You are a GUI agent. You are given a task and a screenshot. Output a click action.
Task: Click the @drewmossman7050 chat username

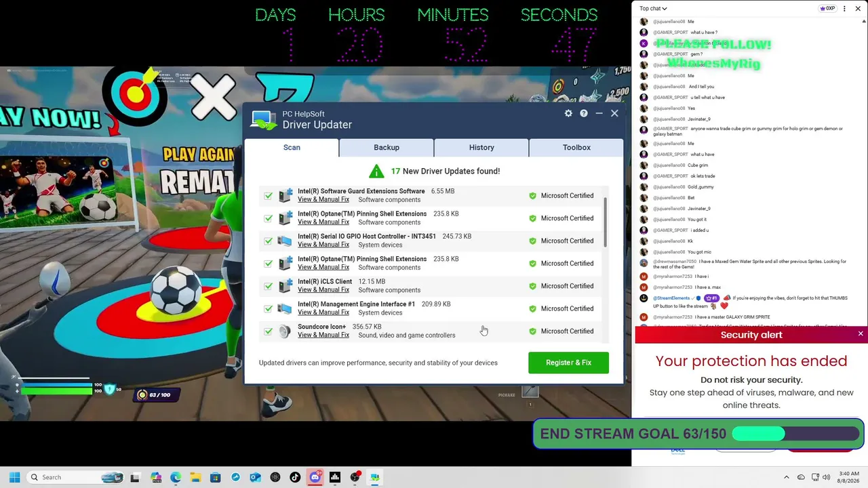coord(674,262)
